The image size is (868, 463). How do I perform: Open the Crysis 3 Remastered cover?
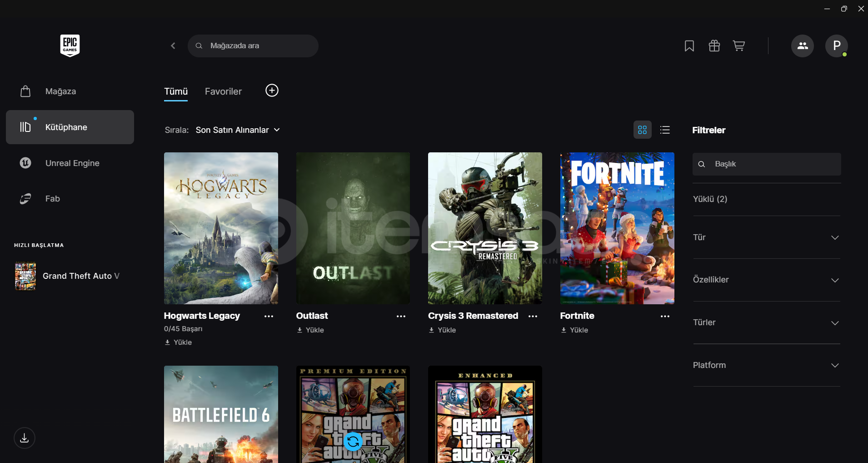point(485,228)
